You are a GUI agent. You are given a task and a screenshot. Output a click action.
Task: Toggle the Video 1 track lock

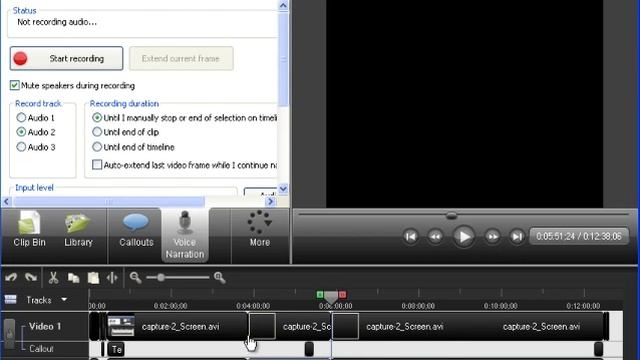(10, 334)
